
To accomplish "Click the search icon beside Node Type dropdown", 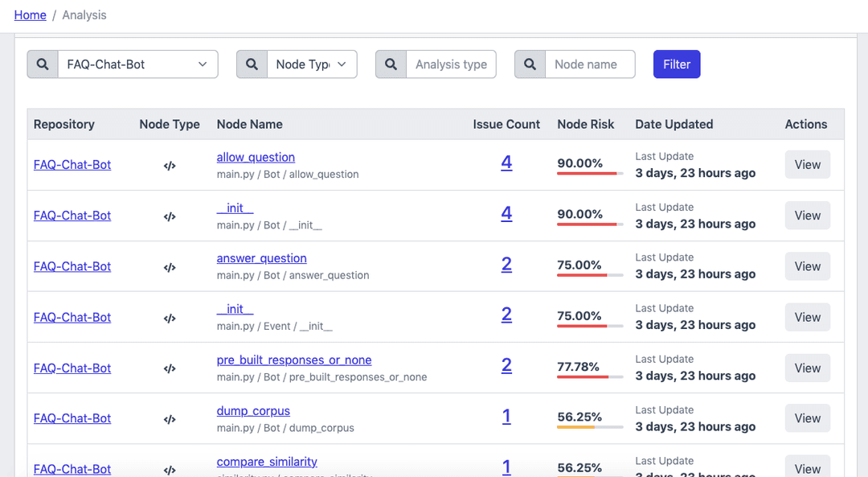I will pos(252,64).
